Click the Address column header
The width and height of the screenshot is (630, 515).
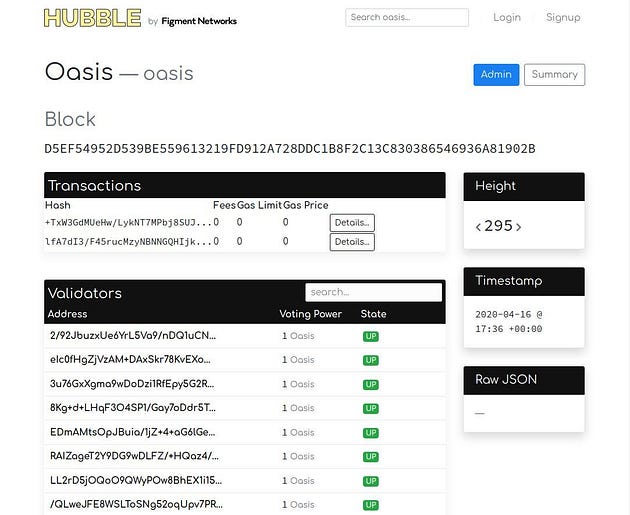point(67,314)
